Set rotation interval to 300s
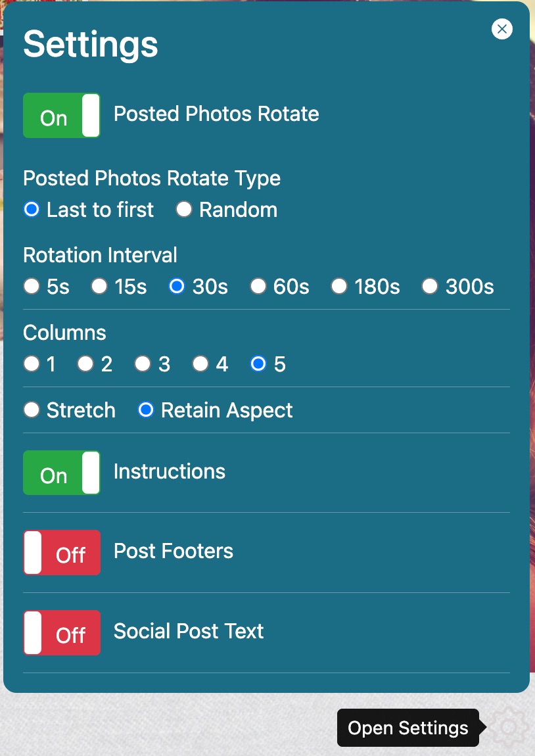 click(x=430, y=286)
